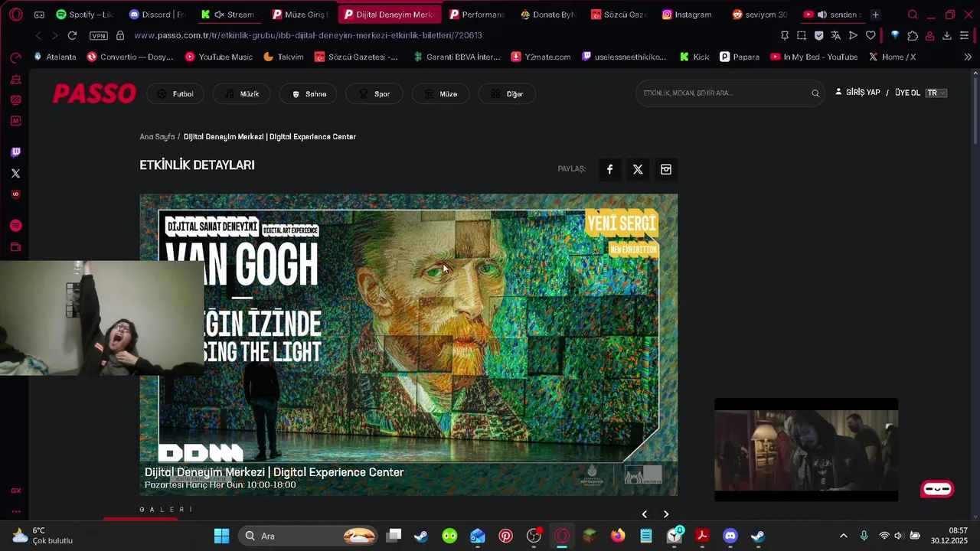Open the downloads toolbar icon
980x551 pixels.
click(947, 35)
